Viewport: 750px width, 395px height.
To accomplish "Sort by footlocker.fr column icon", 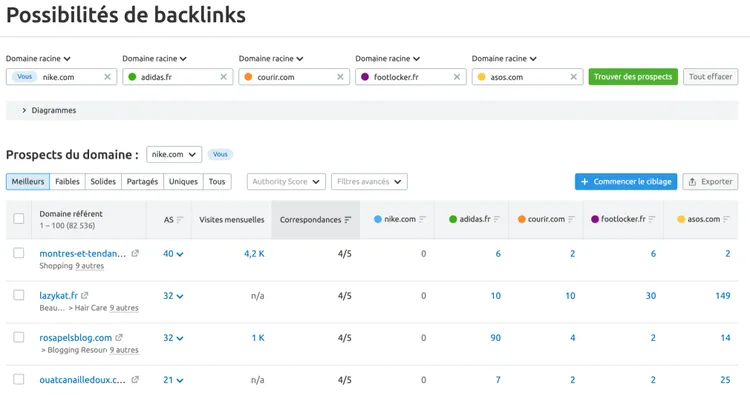I will pos(652,219).
